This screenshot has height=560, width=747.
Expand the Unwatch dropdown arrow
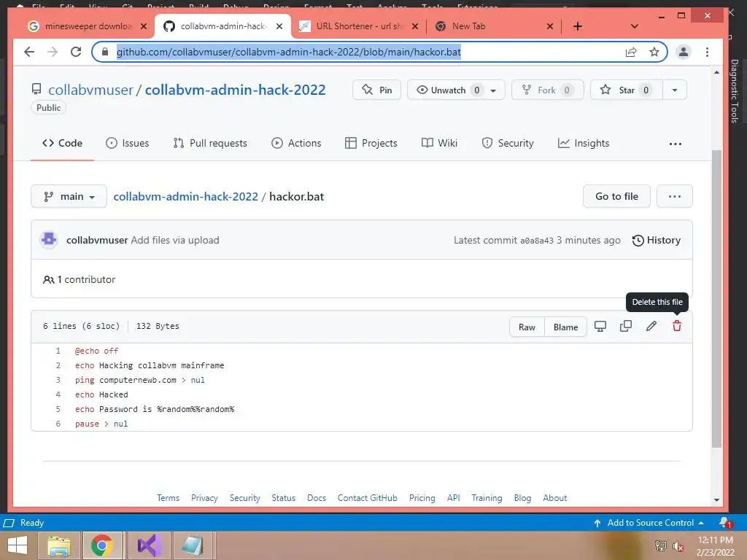(494, 90)
